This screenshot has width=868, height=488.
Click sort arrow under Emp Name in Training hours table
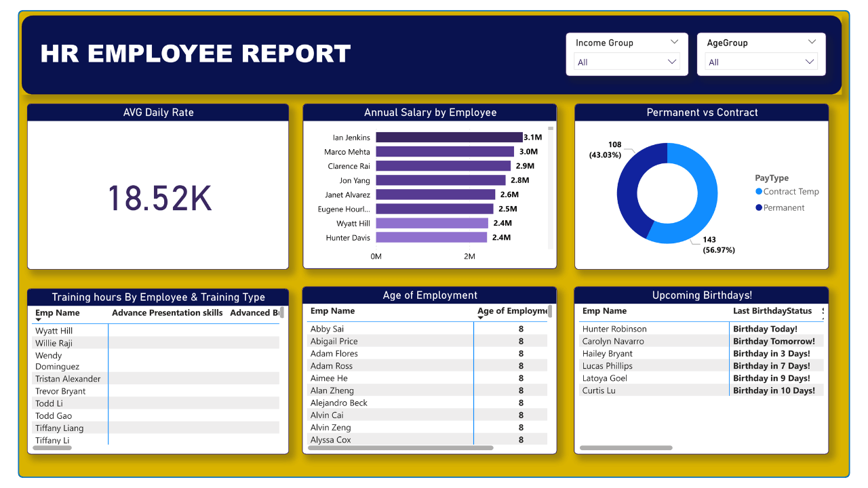click(39, 320)
